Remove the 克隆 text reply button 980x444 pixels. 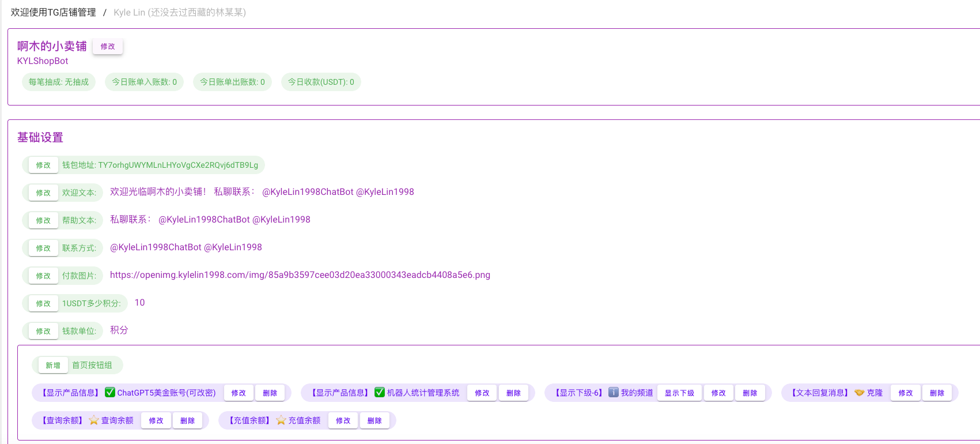(937, 393)
